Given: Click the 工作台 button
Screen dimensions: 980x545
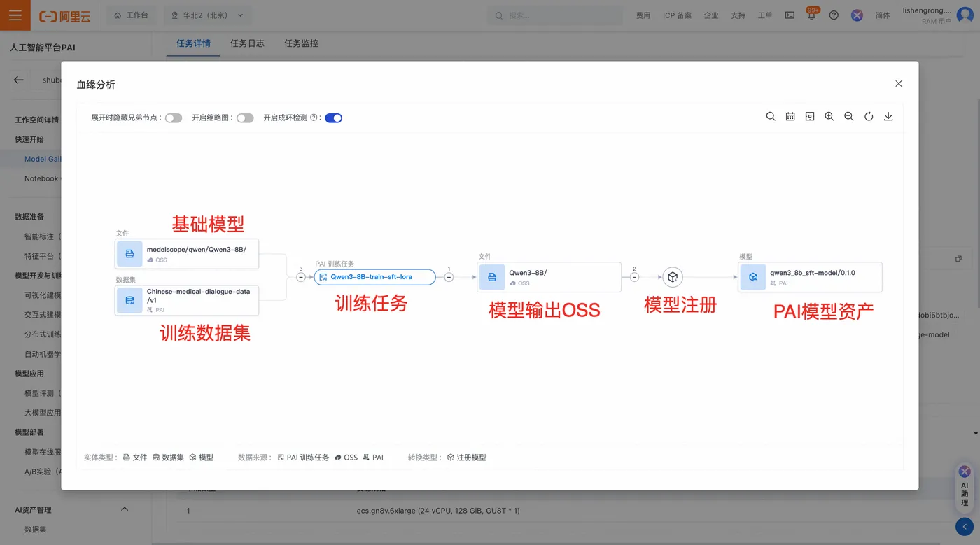Looking at the screenshot, I should 132,15.
